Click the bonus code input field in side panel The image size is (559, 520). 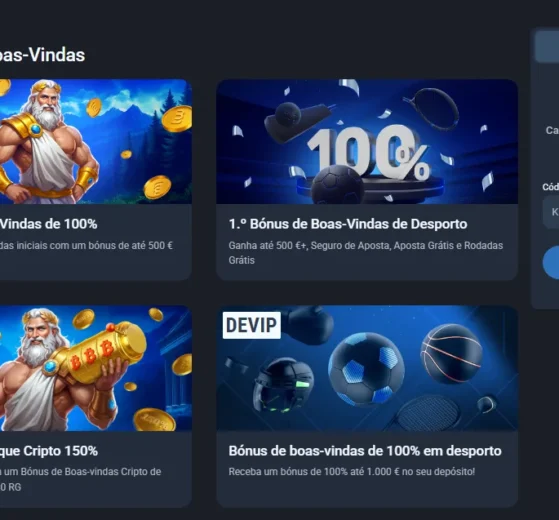551,212
